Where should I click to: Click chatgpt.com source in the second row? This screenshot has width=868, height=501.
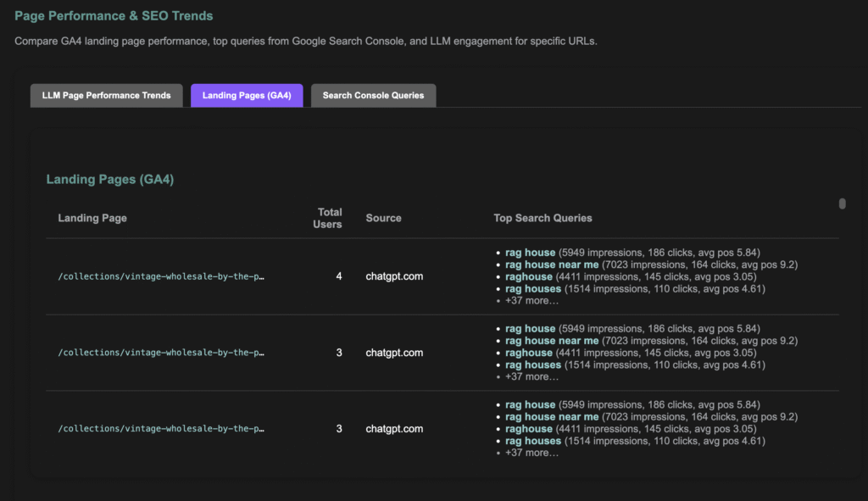pos(394,353)
